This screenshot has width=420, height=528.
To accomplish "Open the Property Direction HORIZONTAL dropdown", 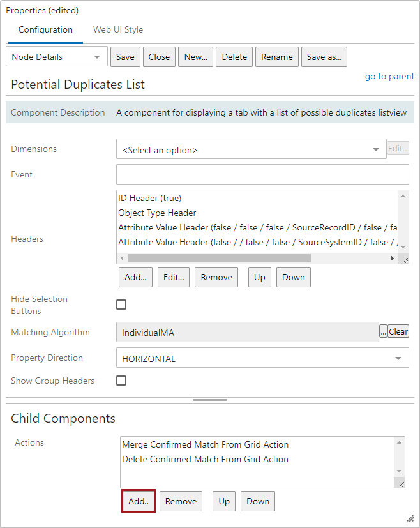I will tap(262, 358).
